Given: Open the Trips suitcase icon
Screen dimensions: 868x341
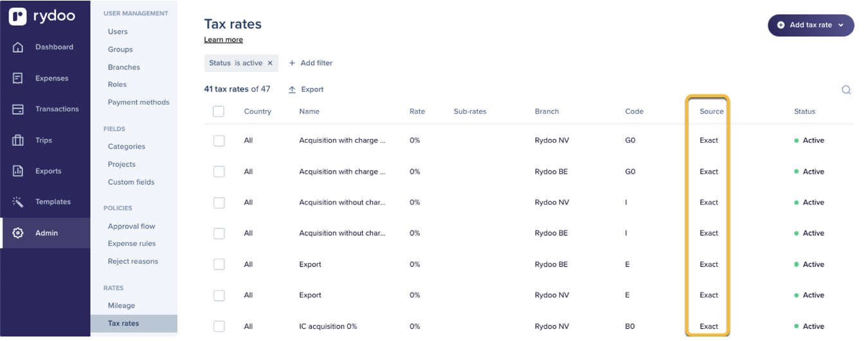Looking at the screenshot, I should [x=18, y=140].
